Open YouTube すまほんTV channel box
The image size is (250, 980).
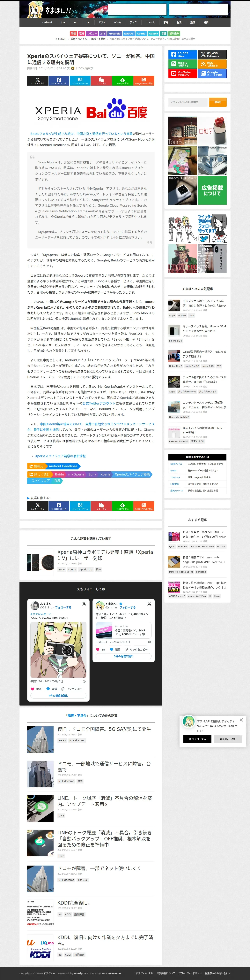[183, 73]
